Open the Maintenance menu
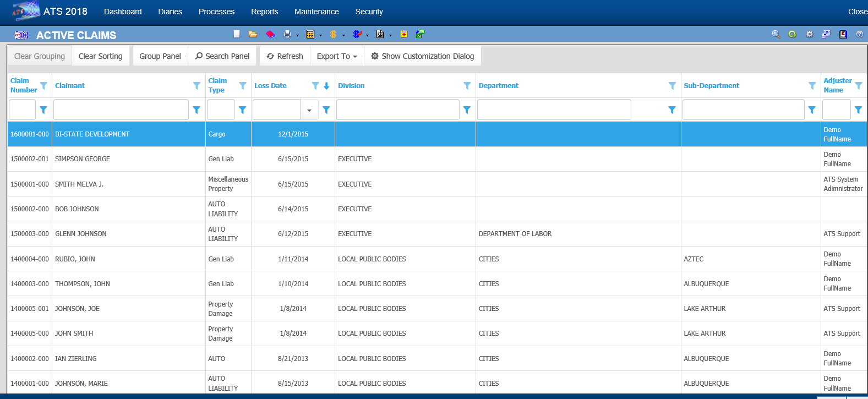This screenshot has width=868, height=399. click(x=316, y=12)
